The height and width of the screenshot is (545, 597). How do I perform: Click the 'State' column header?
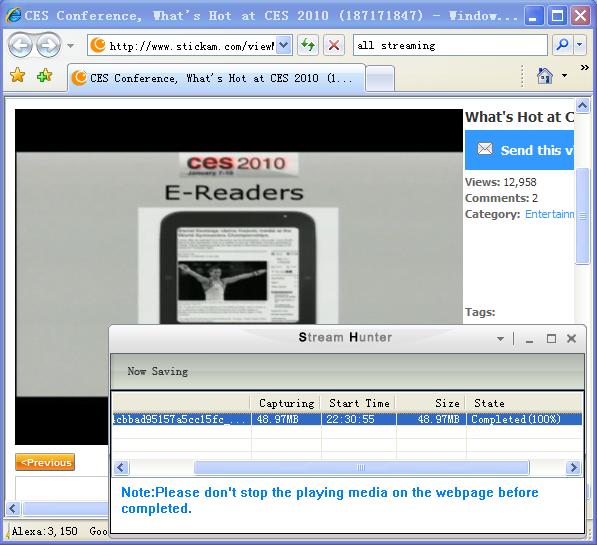point(524,403)
